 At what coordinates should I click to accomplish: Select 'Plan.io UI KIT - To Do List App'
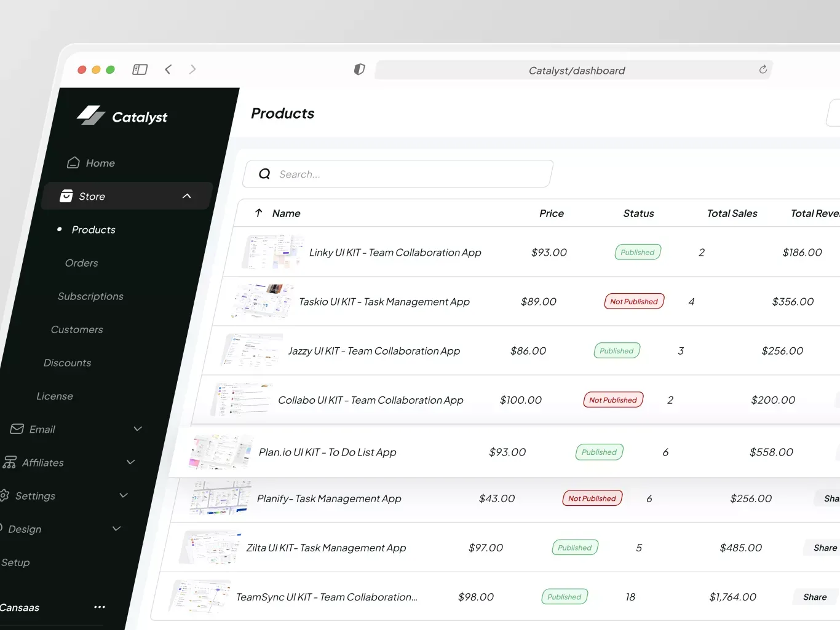(328, 452)
